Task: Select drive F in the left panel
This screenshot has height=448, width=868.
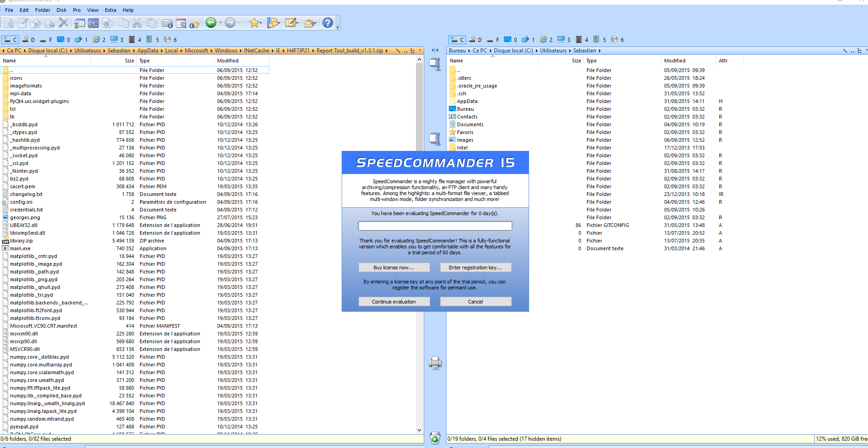Action: pyautogui.click(x=46, y=40)
